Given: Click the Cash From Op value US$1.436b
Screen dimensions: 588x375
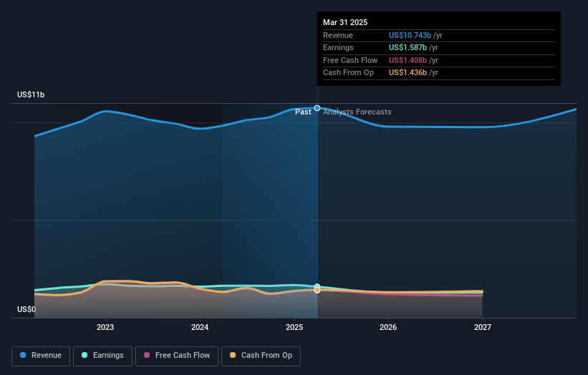Looking at the screenshot, I should coord(408,73).
